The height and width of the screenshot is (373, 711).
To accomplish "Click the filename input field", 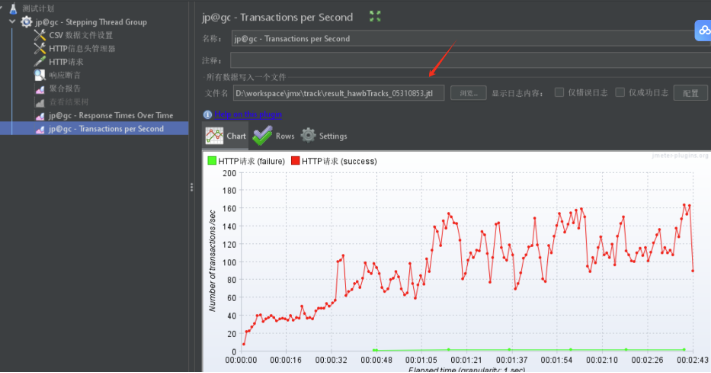I will [338, 93].
